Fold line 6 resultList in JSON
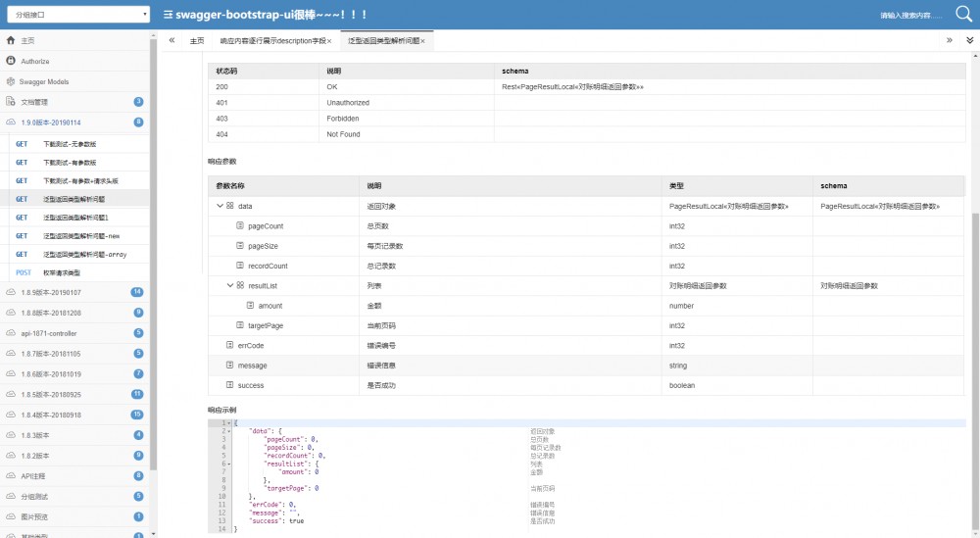The width and height of the screenshot is (980, 538). click(x=229, y=465)
